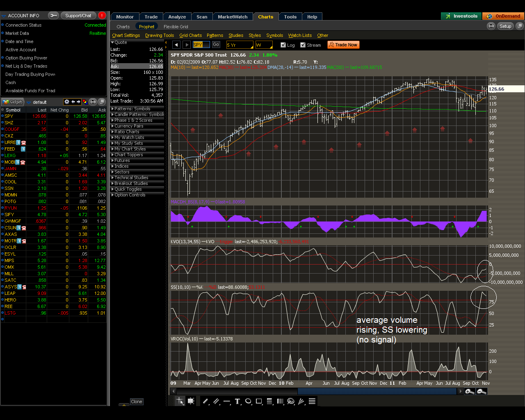Zoom out on the chart
The image size is (525, 420).
(x=482, y=391)
